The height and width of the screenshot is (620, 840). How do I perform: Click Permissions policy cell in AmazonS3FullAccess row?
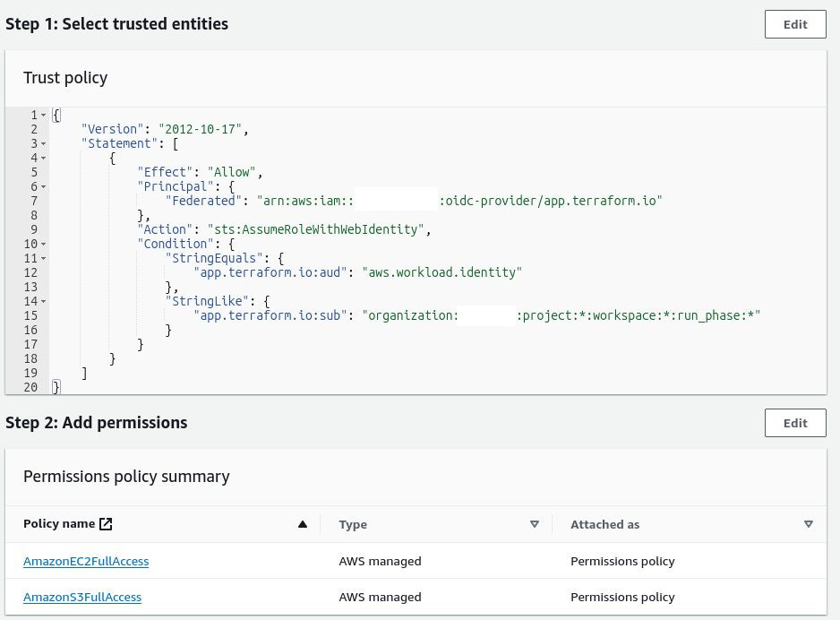(622, 597)
